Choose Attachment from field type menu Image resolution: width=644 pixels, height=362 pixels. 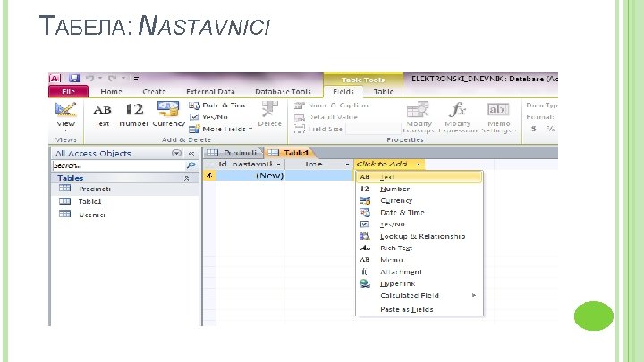coord(419,272)
